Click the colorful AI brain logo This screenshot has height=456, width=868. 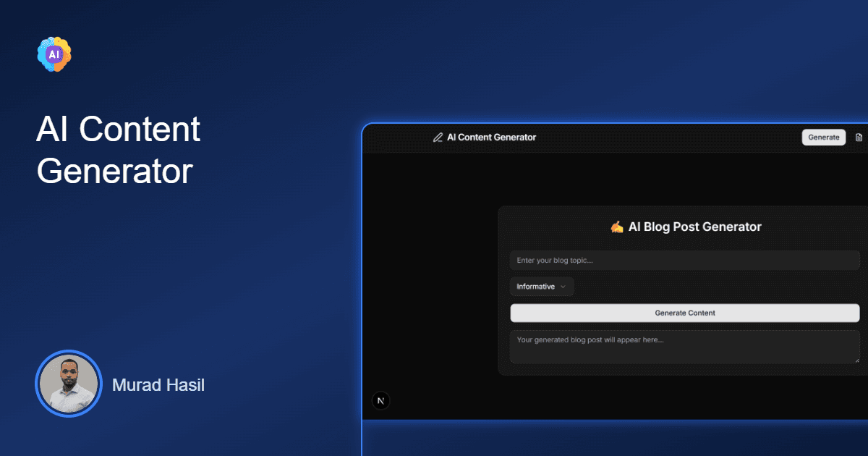pos(54,54)
